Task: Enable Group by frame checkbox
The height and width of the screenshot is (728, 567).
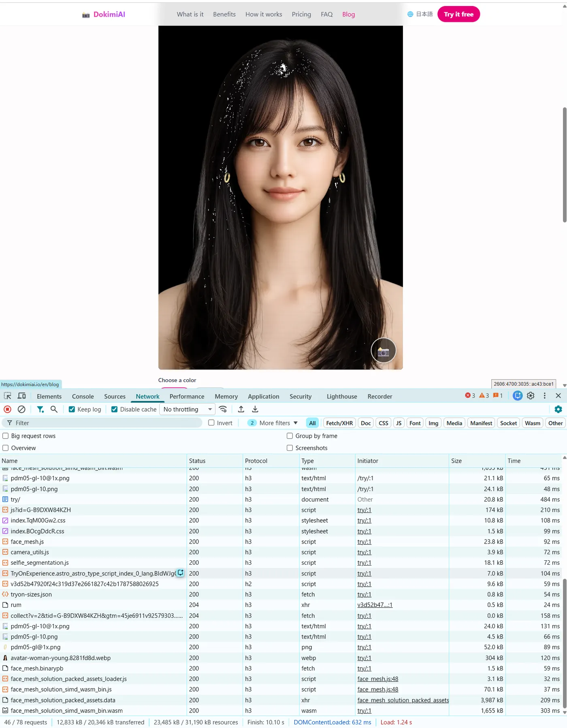Action: (290, 436)
